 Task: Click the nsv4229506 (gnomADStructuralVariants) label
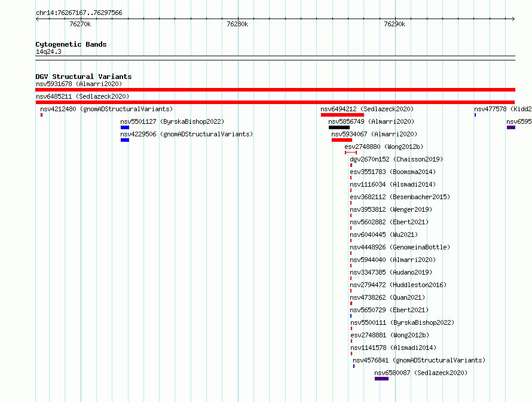coord(186,134)
